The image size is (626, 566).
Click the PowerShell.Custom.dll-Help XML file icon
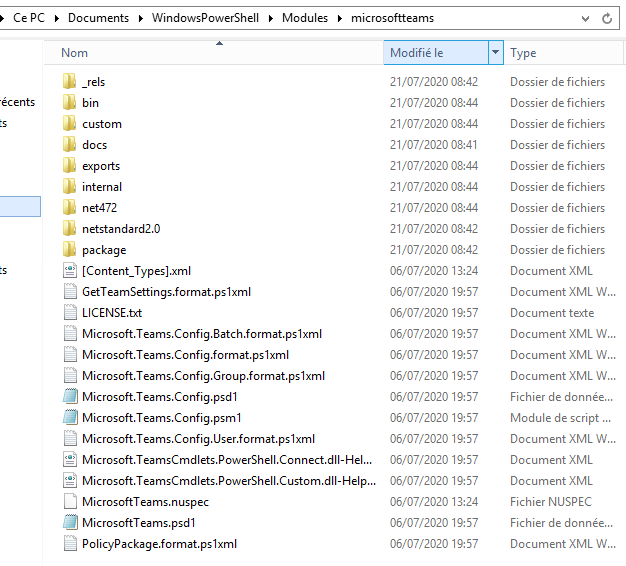click(x=70, y=481)
